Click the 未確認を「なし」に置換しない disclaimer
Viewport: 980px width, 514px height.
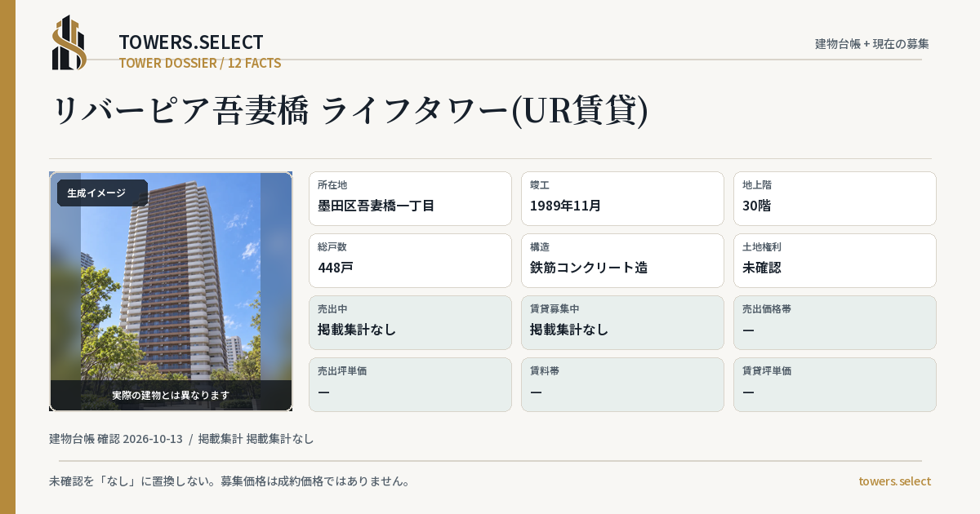229,481
